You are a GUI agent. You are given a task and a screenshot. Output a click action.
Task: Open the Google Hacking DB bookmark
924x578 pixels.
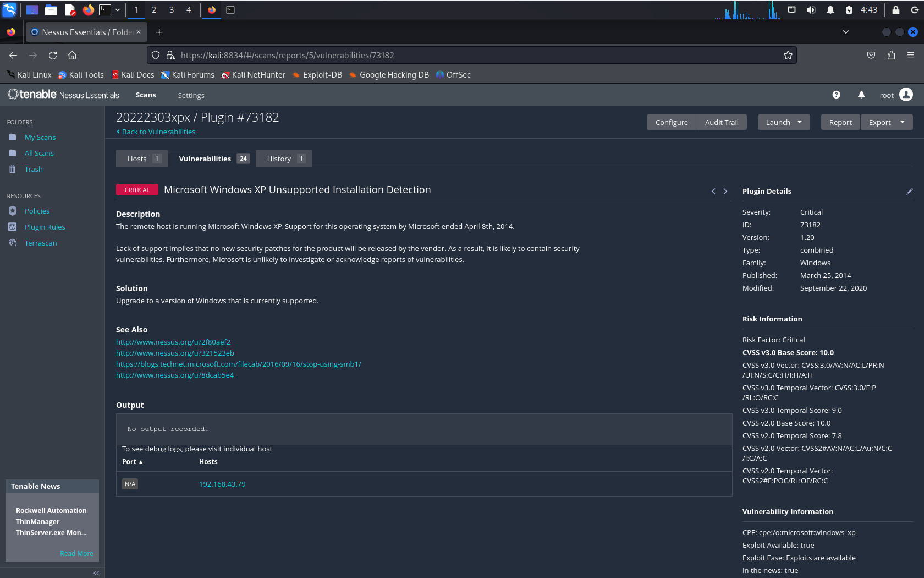pos(389,75)
